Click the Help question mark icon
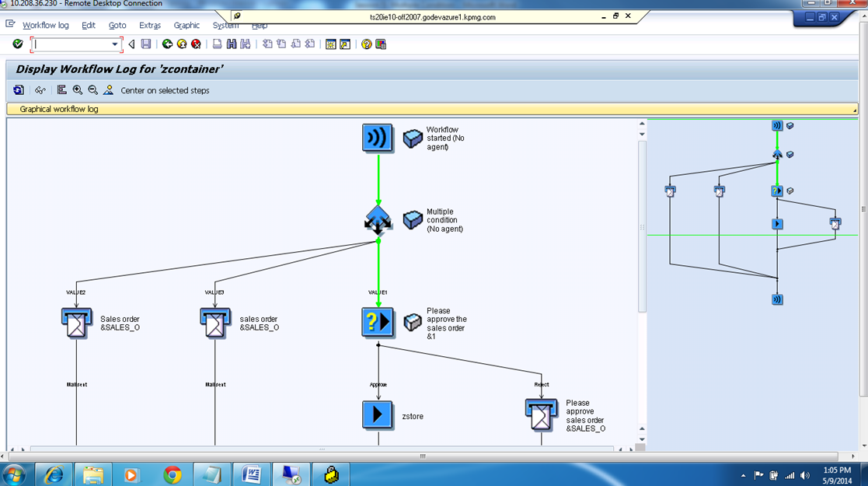 (x=366, y=44)
